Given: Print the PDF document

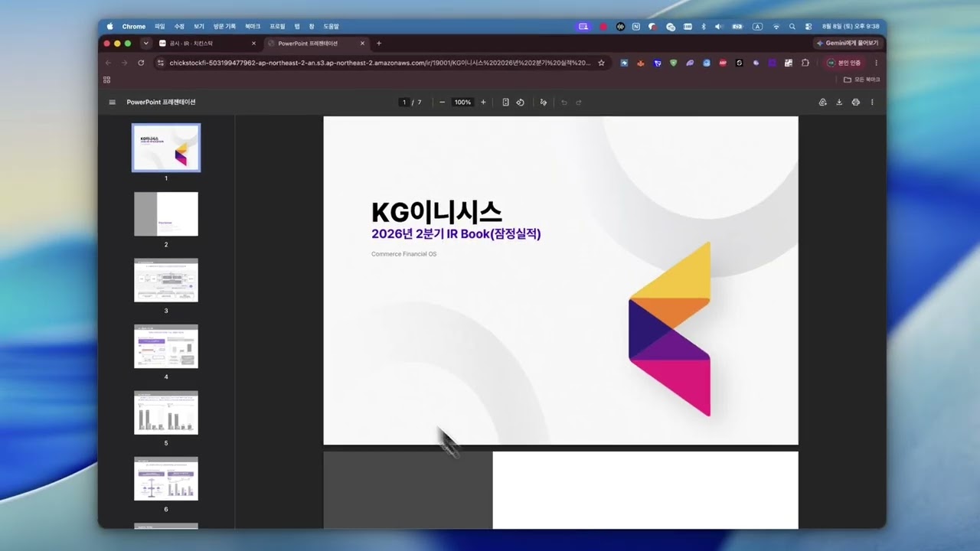Looking at the screenshot, I should [856, 103].
